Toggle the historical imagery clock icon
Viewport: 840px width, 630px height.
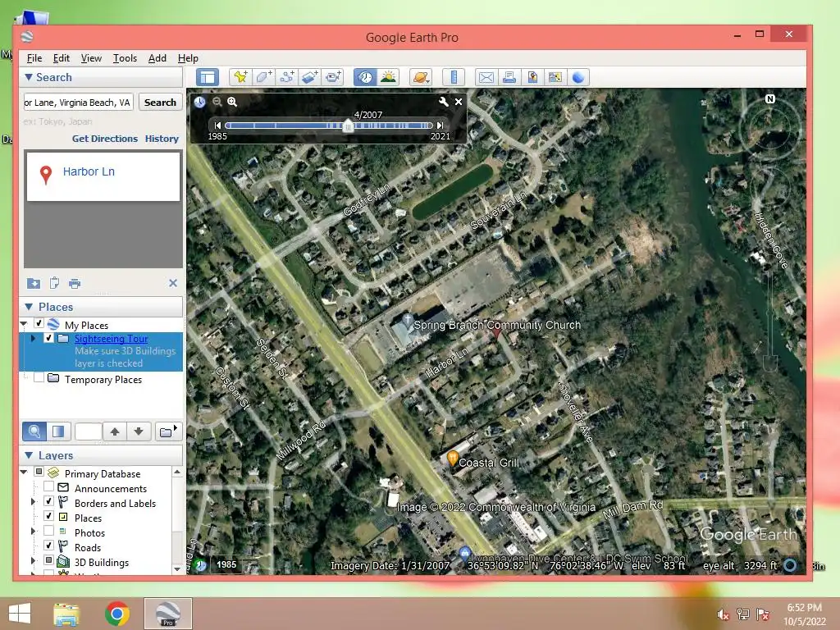tap(365, 77)
